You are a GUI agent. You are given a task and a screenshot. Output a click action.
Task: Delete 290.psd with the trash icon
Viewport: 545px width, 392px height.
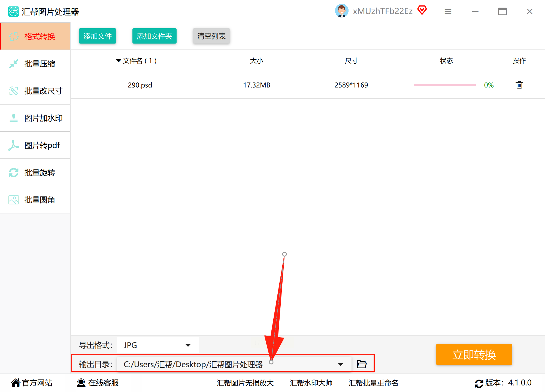pos(519,85)
